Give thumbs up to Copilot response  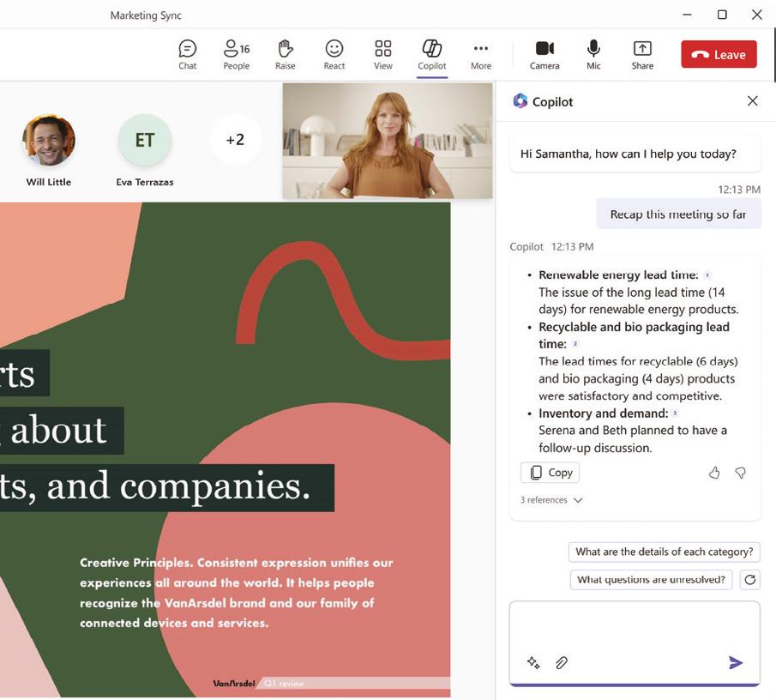pyautogui.click(x=713, y=473)
